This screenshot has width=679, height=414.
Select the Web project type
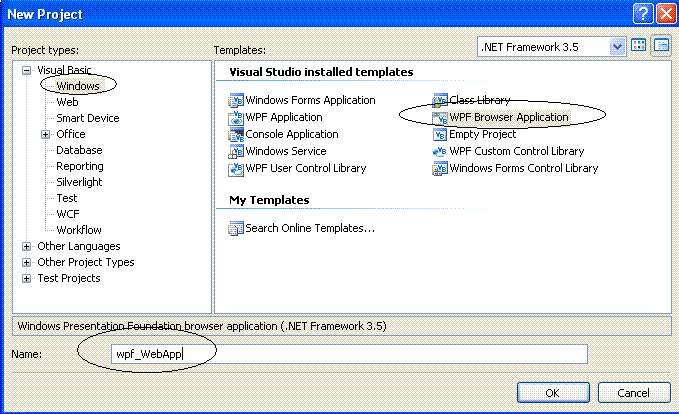click(x=68, y=102)
